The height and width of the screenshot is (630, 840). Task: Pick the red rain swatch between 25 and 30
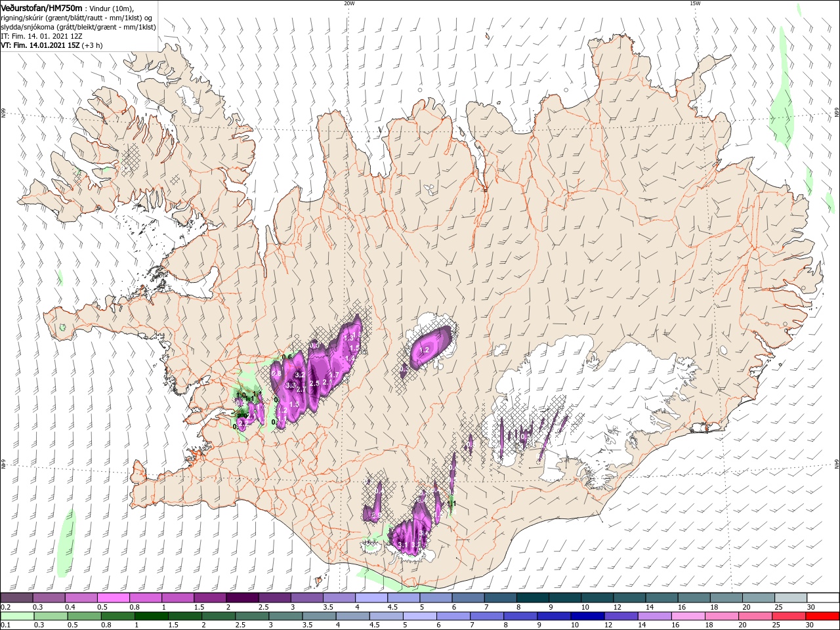point(789,616)
